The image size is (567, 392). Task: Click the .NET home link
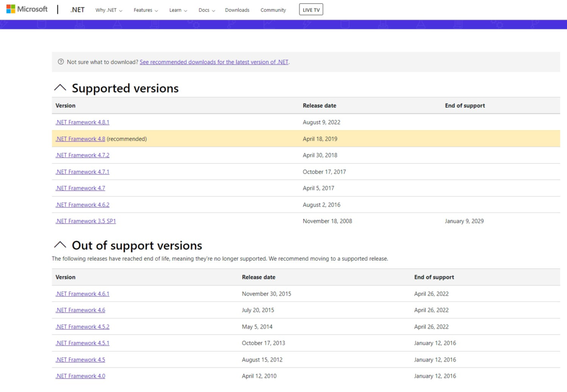coord(77,10)
